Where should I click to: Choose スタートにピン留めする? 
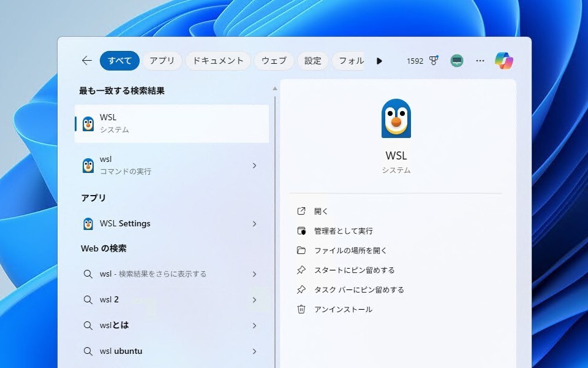(x=355, y=270)
